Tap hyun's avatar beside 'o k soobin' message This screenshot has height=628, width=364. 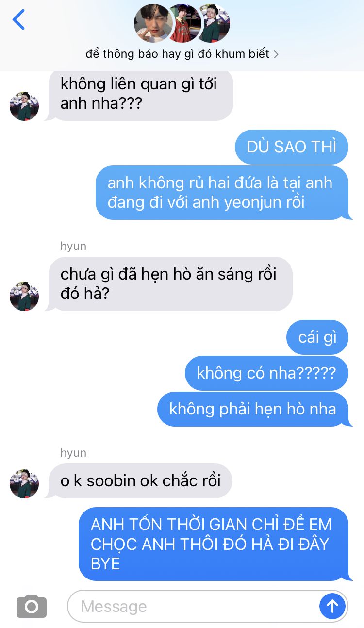[24, 483]
